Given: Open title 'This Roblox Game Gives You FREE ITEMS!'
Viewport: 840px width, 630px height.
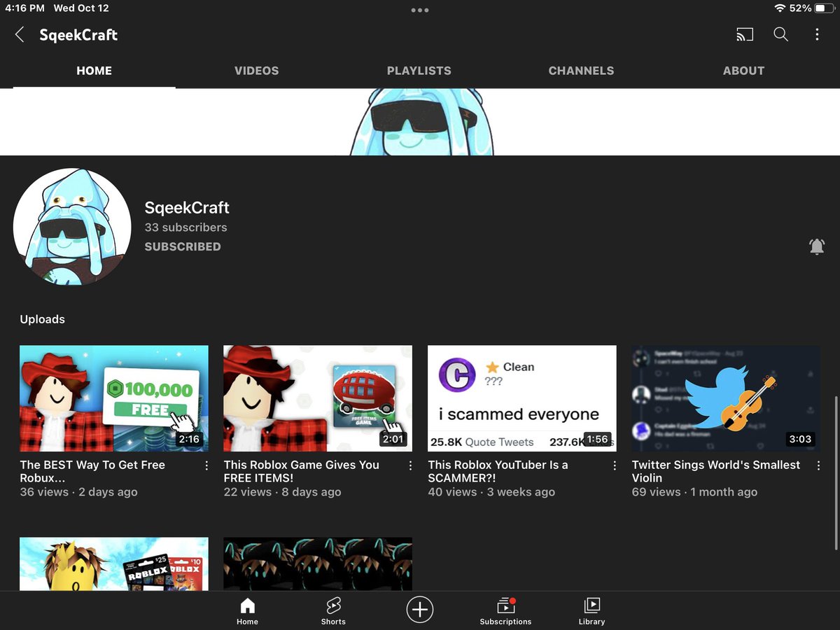Looking at the screenshot, I should (x=301, y=471).
